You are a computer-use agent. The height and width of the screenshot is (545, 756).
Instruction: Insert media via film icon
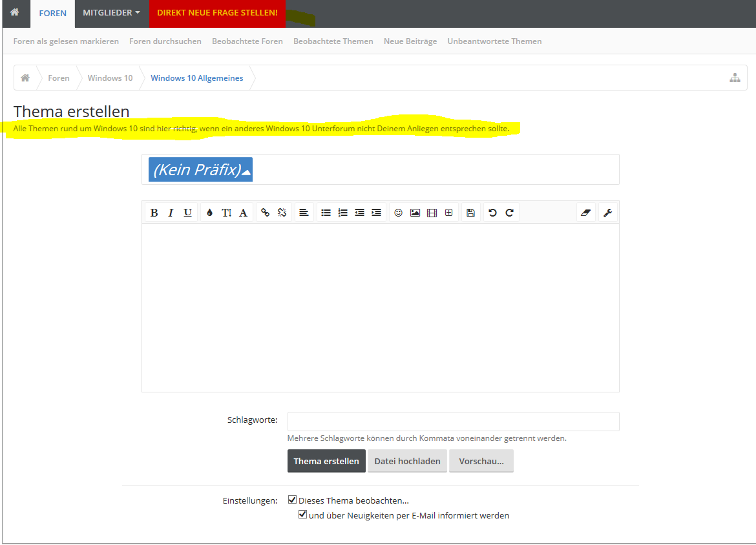pyautogui.click(x=432, y=213)
